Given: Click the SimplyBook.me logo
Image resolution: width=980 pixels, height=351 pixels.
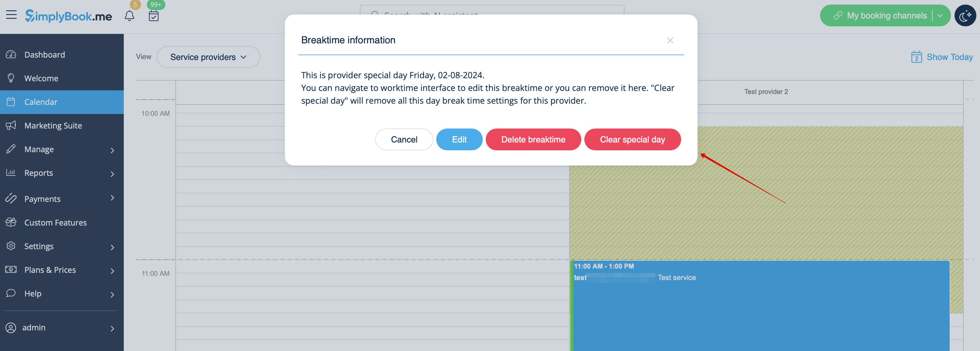Looking at the screenshot, I should pyautogui.click(x=69, y=16).
